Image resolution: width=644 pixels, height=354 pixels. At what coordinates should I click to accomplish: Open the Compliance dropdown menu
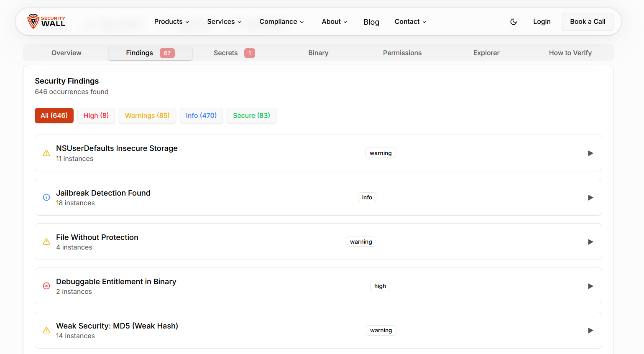281,22
